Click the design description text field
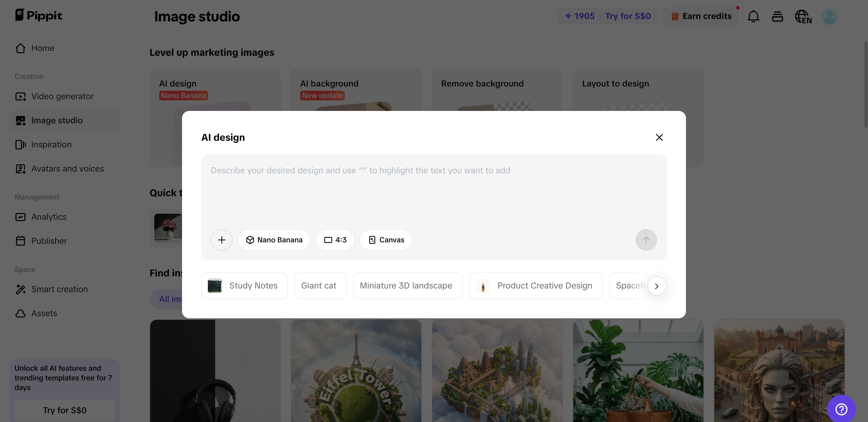The image size is (868, 422). [433, 192]
